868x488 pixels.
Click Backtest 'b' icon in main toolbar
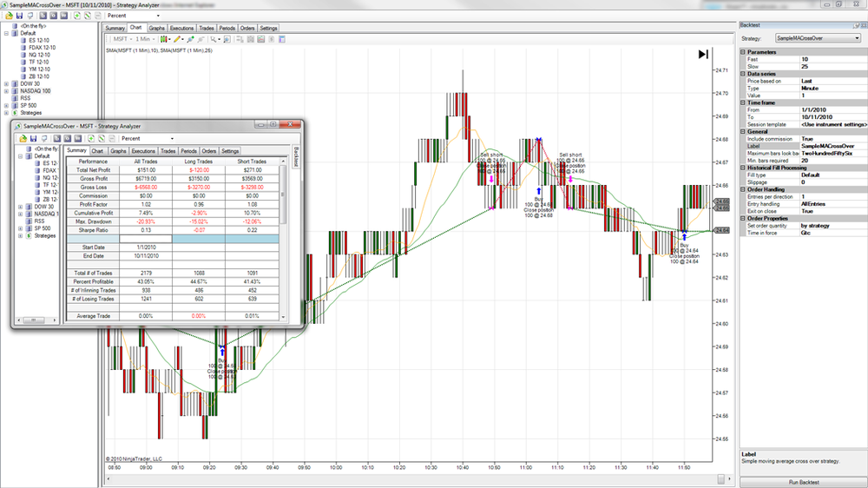click(x=43, y=16)
